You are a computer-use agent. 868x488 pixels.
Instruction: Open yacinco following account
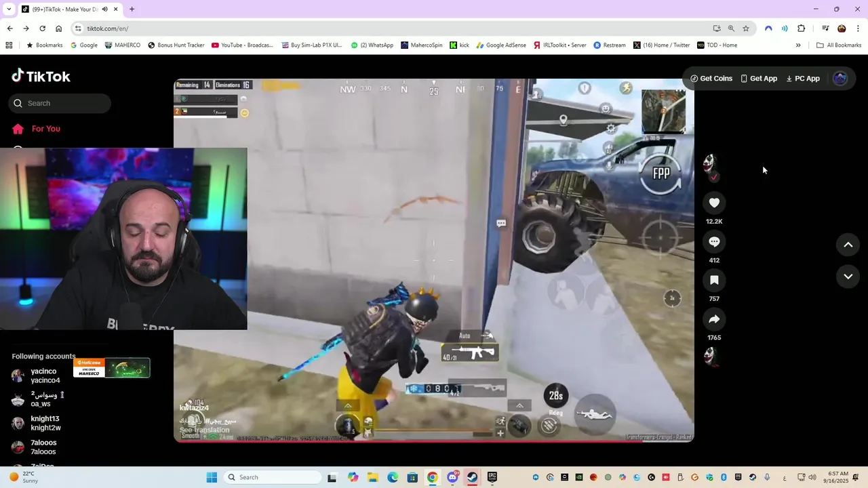(36, 375)
